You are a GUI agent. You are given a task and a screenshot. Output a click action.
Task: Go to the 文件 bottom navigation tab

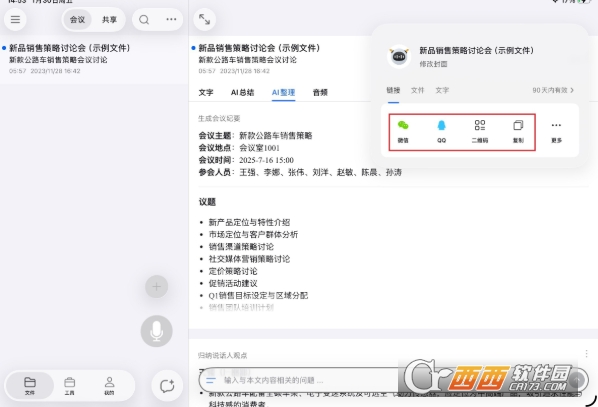point(30,386)
